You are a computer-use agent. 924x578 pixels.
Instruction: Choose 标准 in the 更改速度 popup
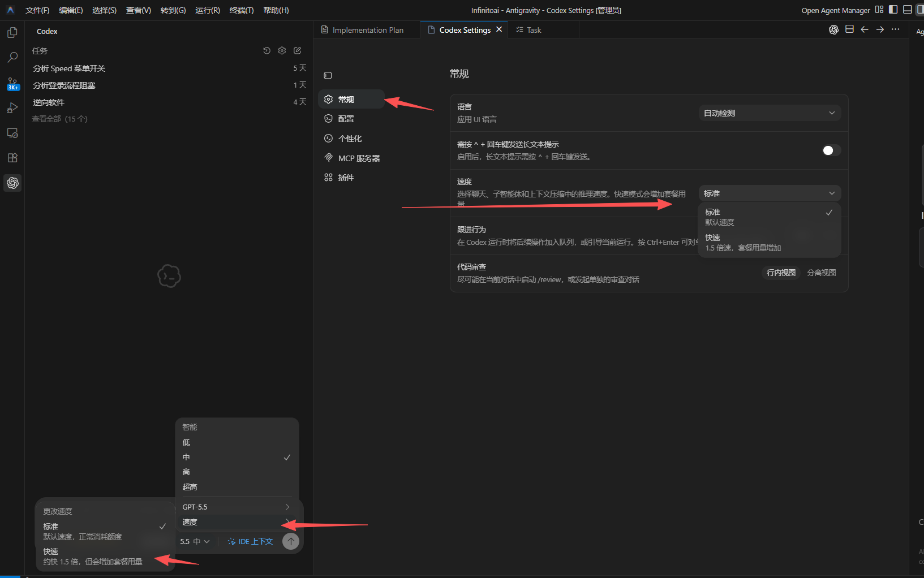pyautogui.click(x=105, y=531)
